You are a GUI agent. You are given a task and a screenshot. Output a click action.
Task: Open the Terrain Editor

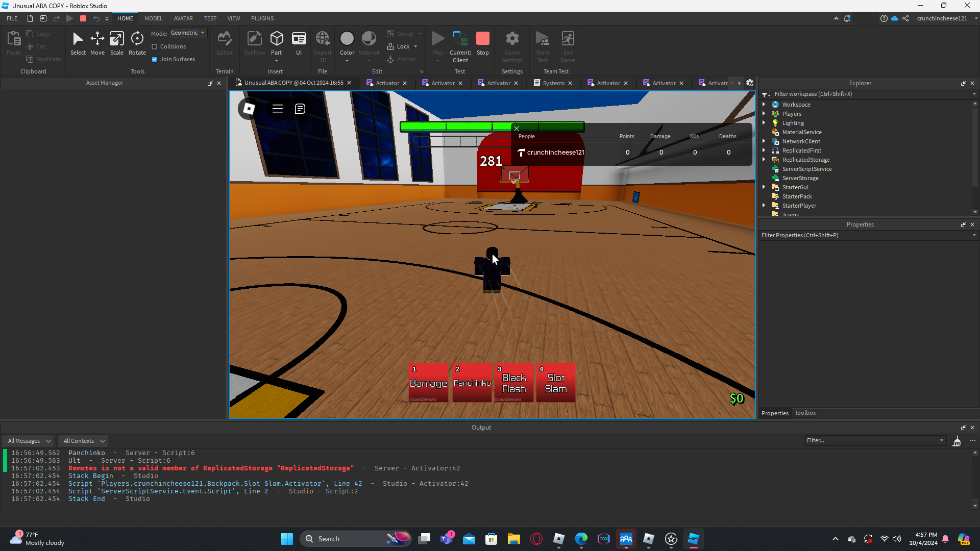[x=225, y=43]
